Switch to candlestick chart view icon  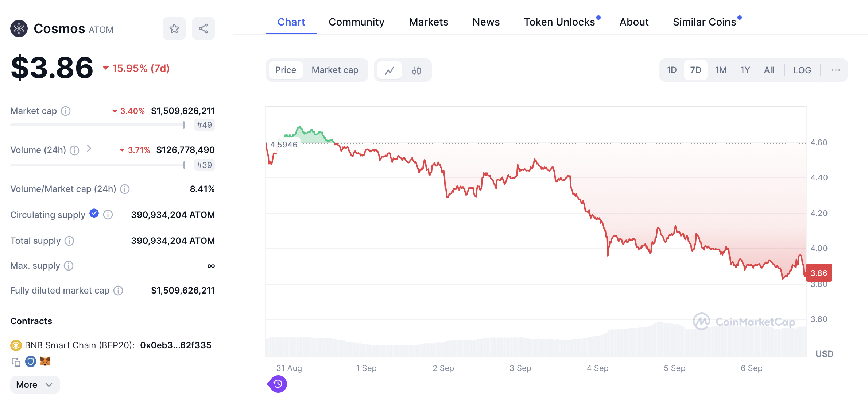(x=416, y=70)
